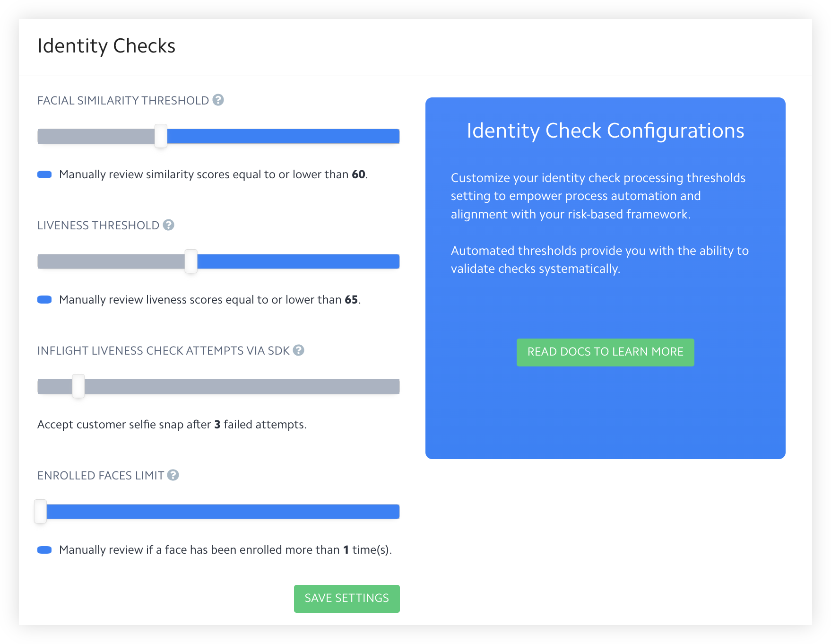831x644 pixels.
Task: Click blue section of Facial Similarity slider track
Action: (284, 136)
